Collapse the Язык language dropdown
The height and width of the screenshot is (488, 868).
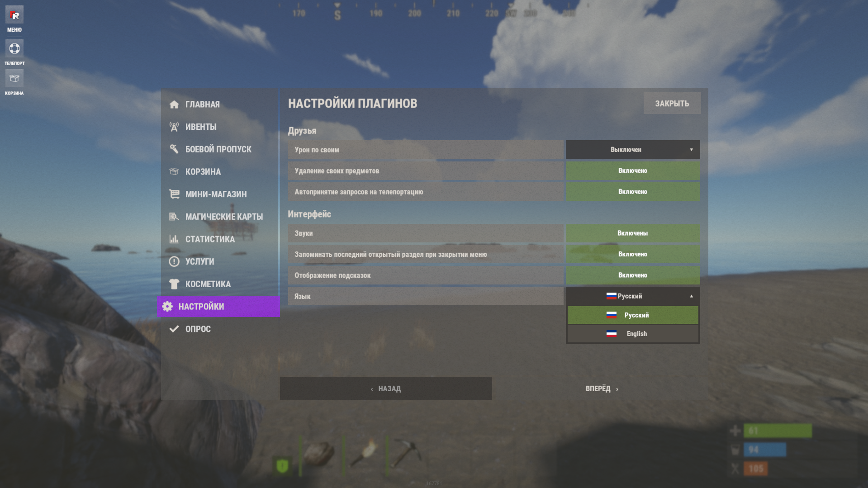pos(633,296)
